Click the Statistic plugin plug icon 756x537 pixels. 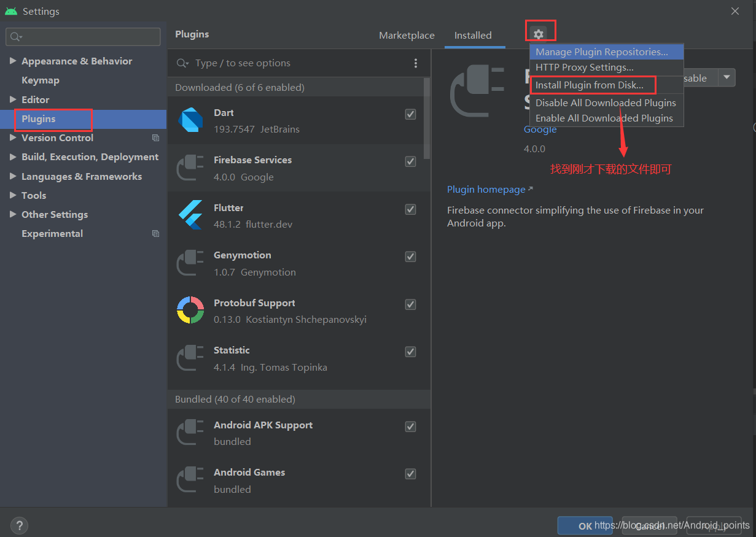coord(190,358)
